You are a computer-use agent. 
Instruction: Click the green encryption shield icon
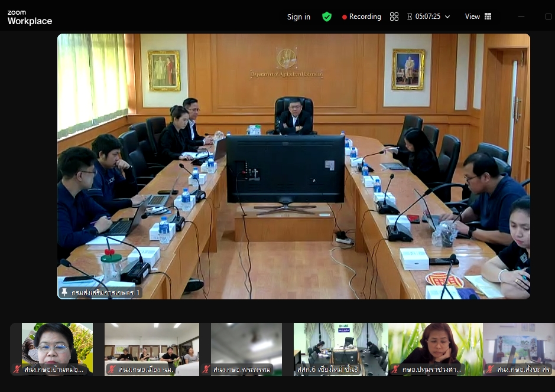[327, 17]
